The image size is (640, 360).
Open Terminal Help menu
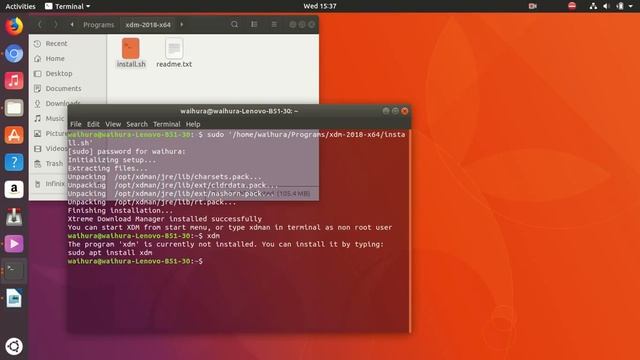tap(193, 124)
